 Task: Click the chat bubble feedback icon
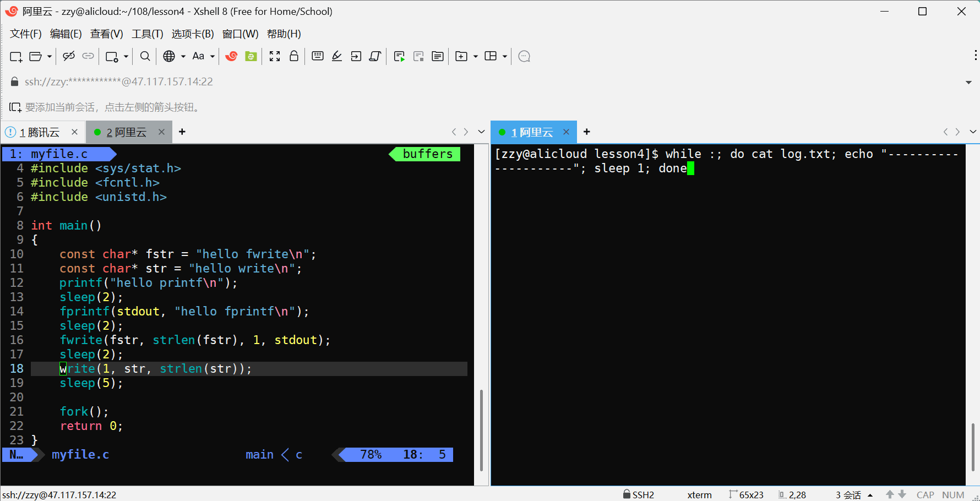[x=524, y=56]
